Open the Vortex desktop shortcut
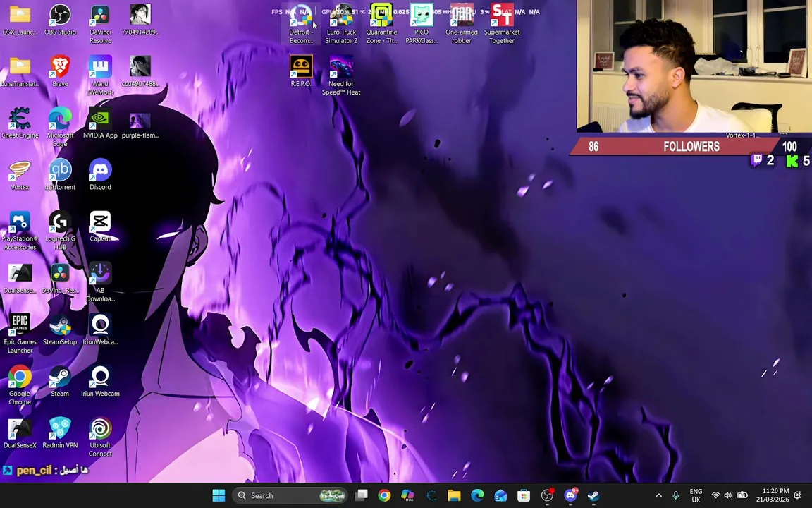Screen dimensions: 812x508 [20, 175]
